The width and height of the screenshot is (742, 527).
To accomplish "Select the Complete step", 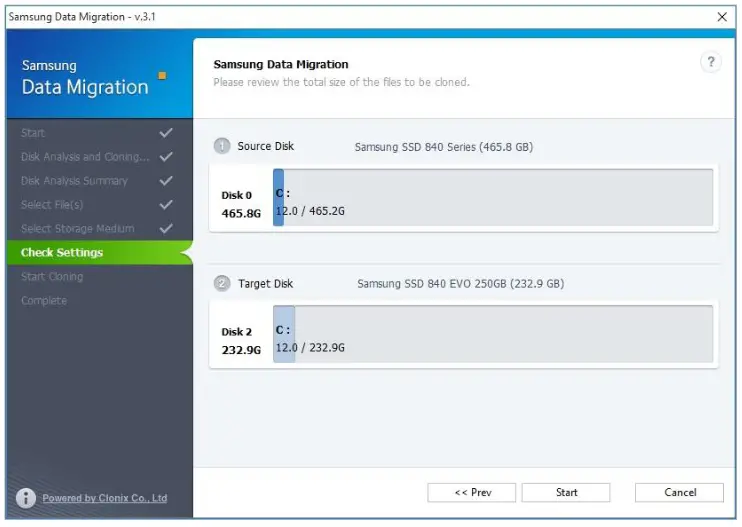I will click(x=99, y=300).
